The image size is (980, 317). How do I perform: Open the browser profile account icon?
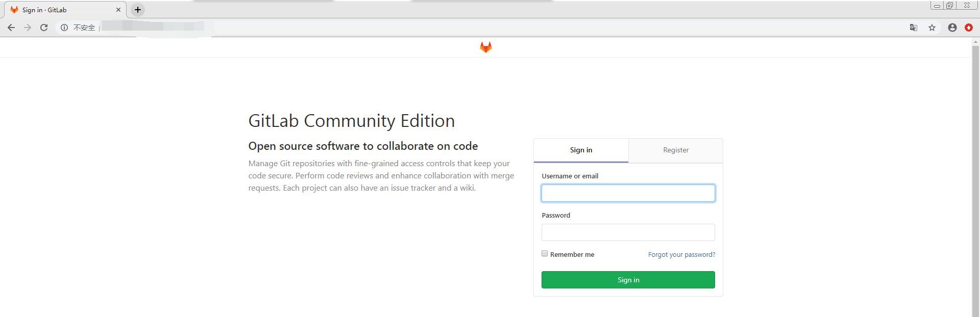[x=952, y=28]
